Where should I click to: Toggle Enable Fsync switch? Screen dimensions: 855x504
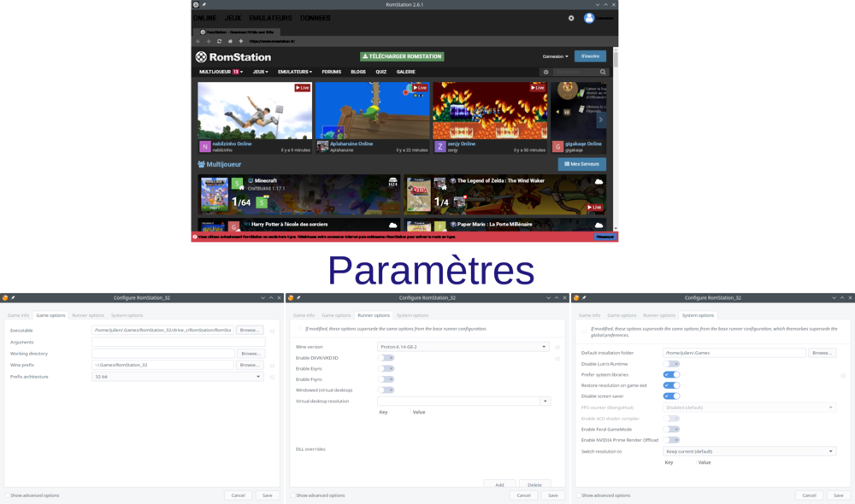(x=386, y=379)
